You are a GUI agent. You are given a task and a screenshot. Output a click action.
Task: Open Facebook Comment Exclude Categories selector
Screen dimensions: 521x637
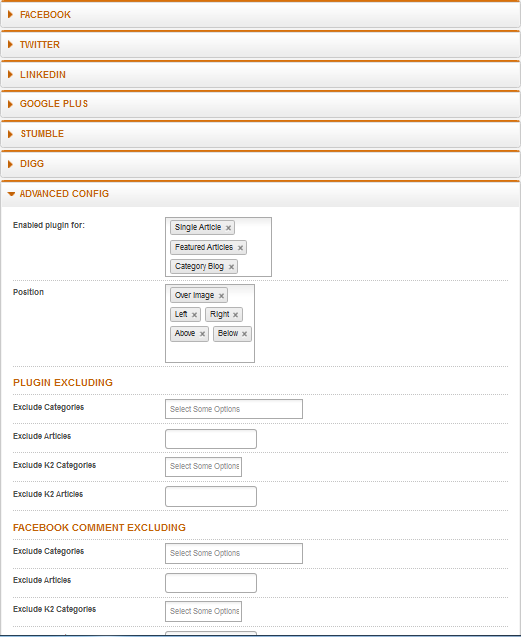(x=234, y=553)
